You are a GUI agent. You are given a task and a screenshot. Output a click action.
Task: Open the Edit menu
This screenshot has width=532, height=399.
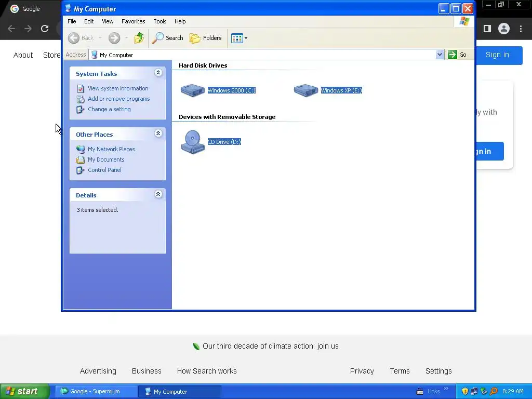pos(89,21)
